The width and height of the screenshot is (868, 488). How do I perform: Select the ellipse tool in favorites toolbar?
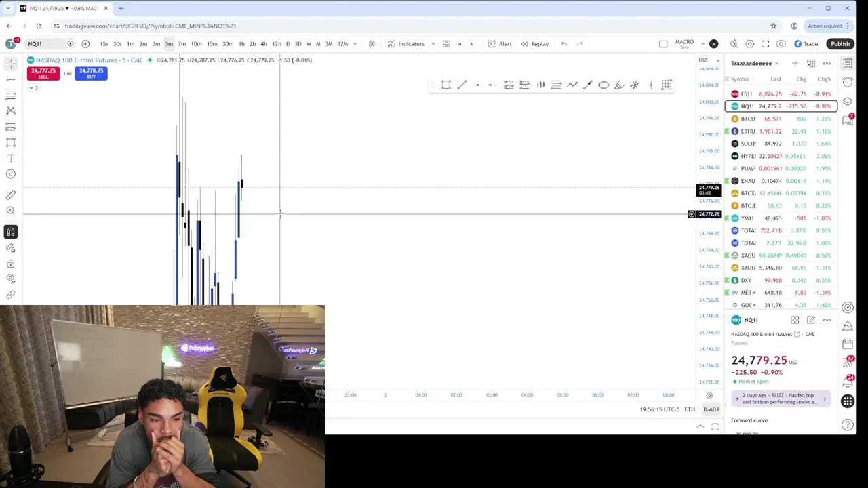pyautogui.click(x=604, y=85)
